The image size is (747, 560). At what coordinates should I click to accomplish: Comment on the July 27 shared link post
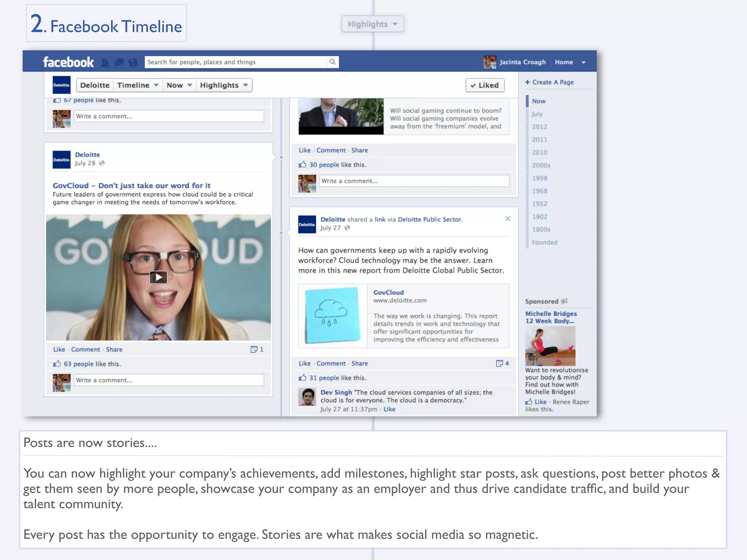[331, 363]
